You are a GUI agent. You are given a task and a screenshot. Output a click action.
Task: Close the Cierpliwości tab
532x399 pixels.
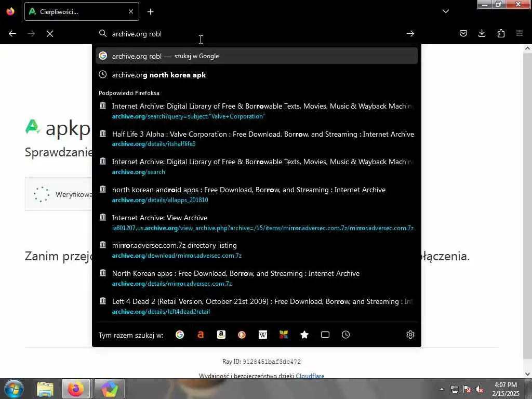[131, 11]
